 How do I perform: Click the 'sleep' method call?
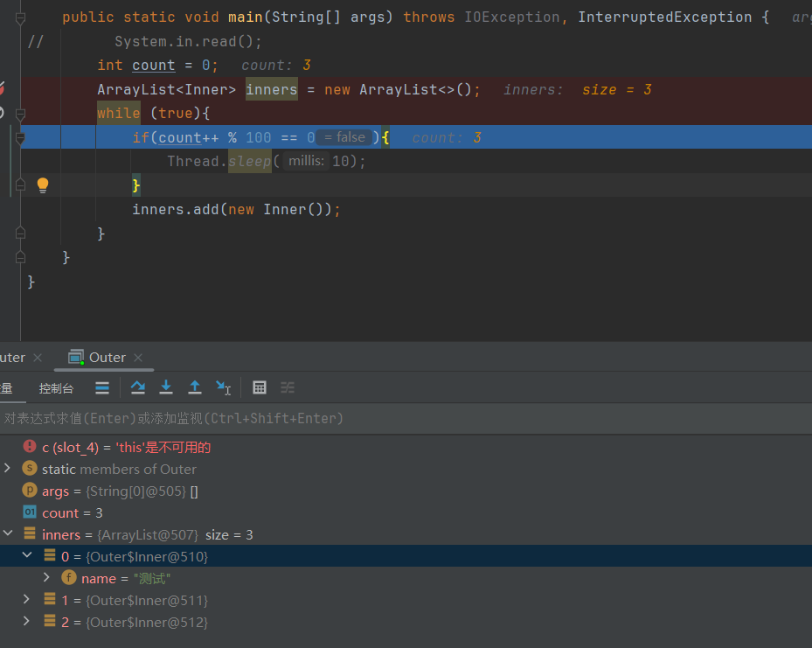(250, 162)
